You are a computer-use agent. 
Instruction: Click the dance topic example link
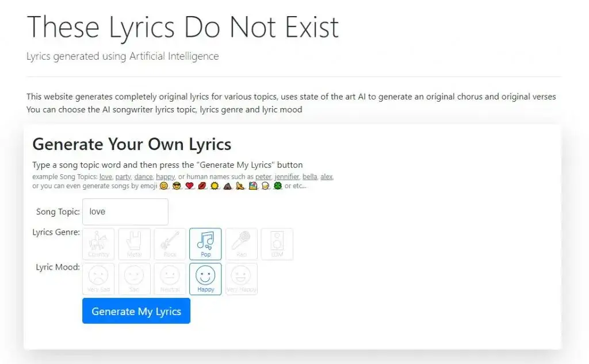[x=143, y=177]
